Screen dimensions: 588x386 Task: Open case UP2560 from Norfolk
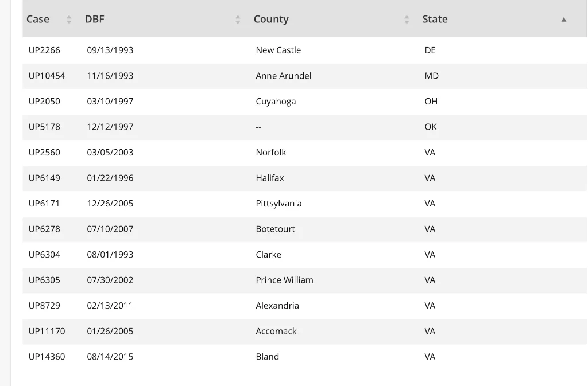point(44,153)
